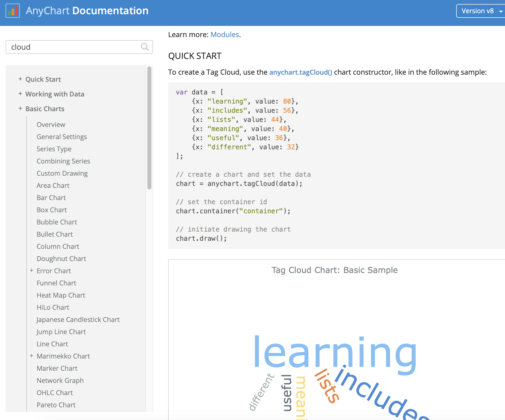This screenshot has width=505, height=420.
Task: Expand the Quick Start section
Action: (20, 79)
